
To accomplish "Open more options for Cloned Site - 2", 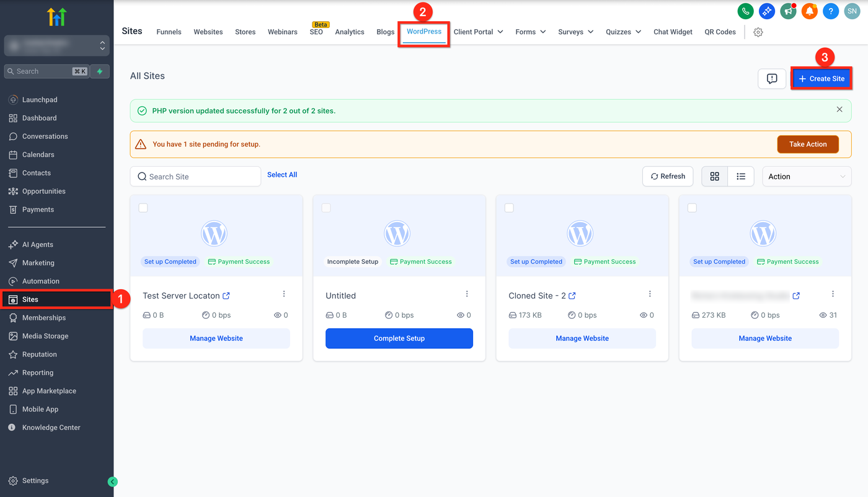I will click(650, 294).
